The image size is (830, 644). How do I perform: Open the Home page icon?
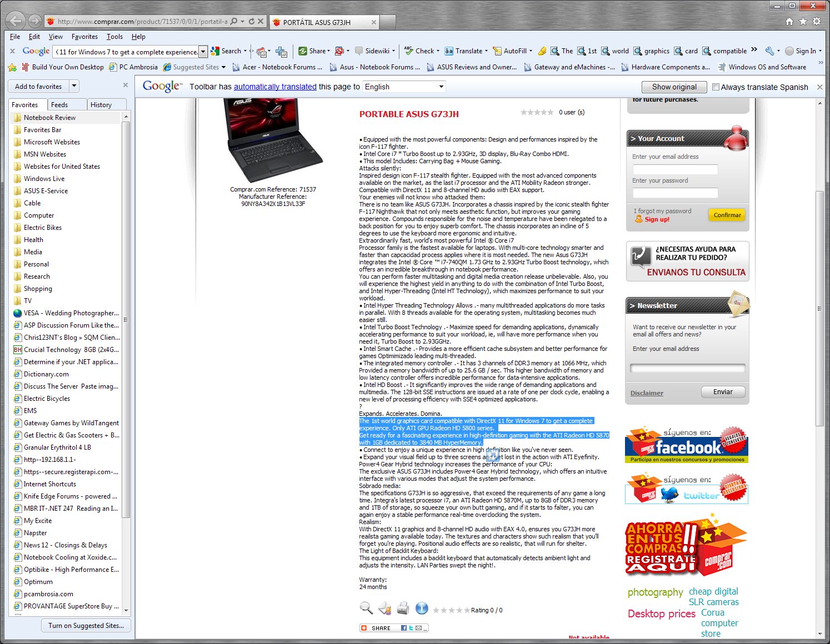[x=789, y=21]
